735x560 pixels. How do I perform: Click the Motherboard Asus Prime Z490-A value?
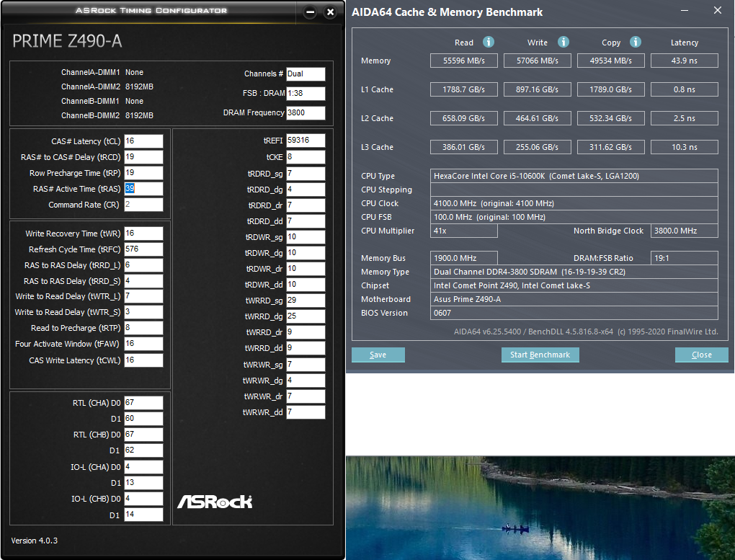[x=574, y=299]
